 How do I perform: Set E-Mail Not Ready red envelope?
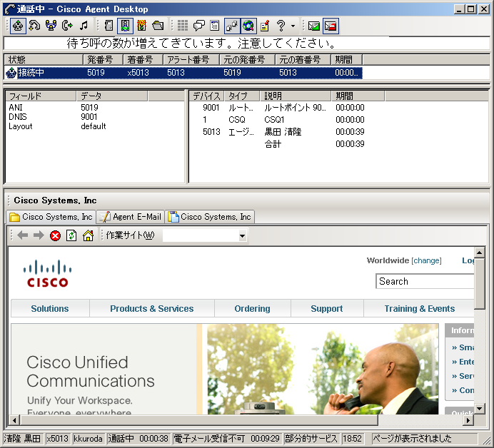click(x=331, y=26)
